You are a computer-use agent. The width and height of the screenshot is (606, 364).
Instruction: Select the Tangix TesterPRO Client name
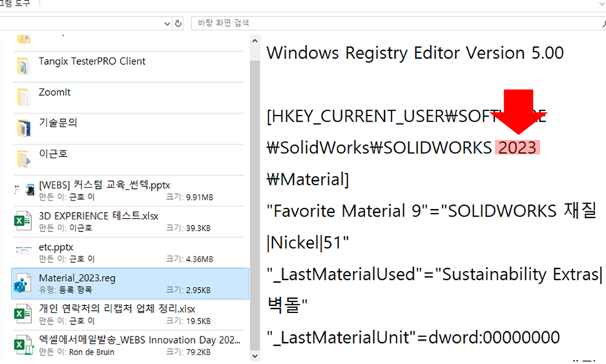(x=92, y=61)
